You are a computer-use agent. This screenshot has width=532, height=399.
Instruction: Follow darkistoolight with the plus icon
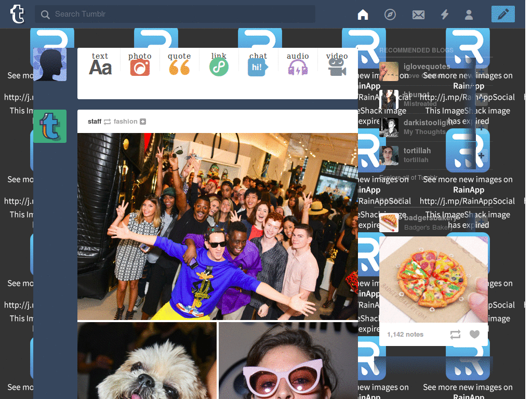pyautogui.click(x=481, y=128)
